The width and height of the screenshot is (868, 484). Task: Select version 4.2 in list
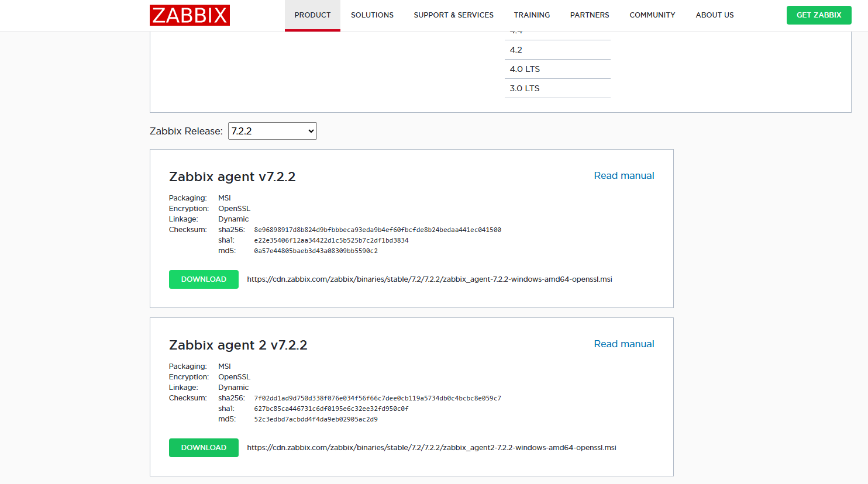(557, 50)
